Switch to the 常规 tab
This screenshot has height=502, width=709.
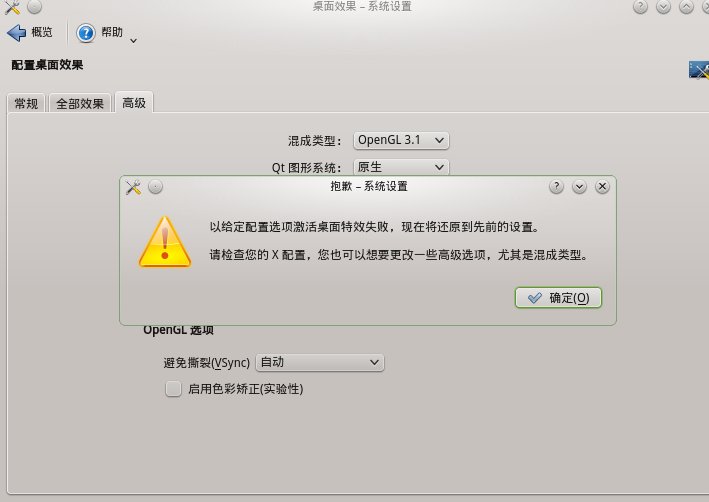click(26, 104)
